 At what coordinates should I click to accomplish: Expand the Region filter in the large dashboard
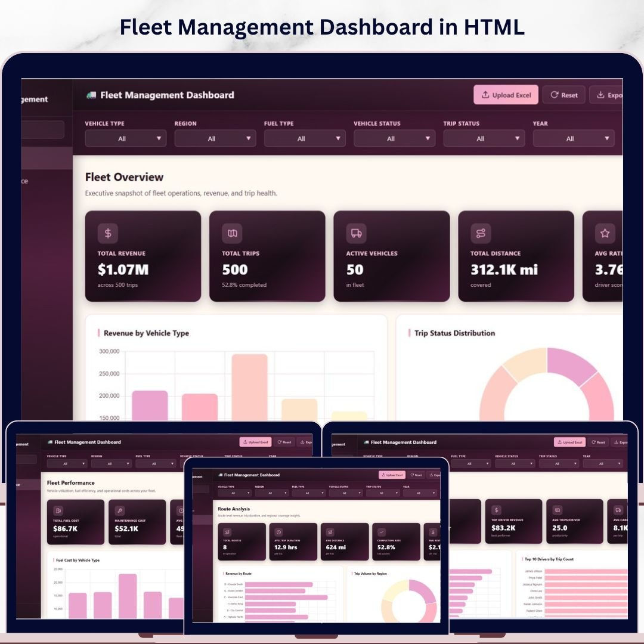coord(215,138)
